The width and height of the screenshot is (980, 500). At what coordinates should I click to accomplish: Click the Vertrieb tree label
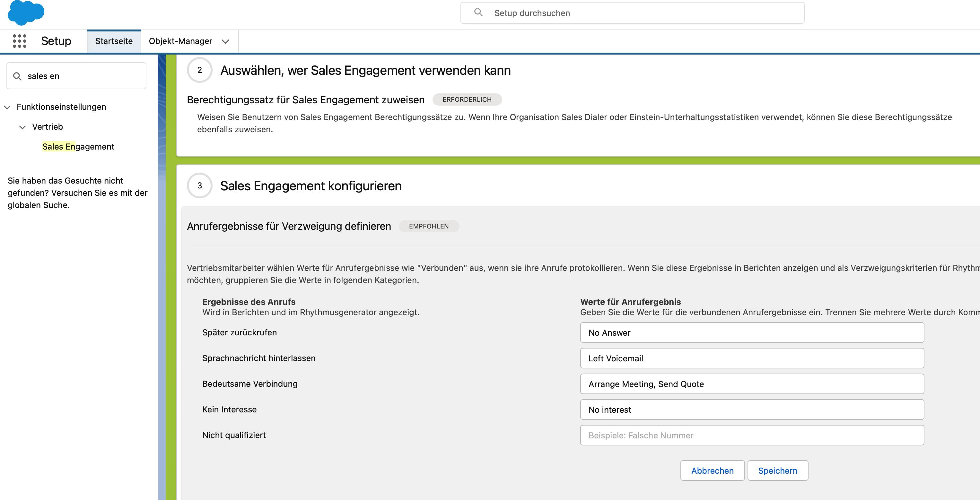click(x=48, y=127)
